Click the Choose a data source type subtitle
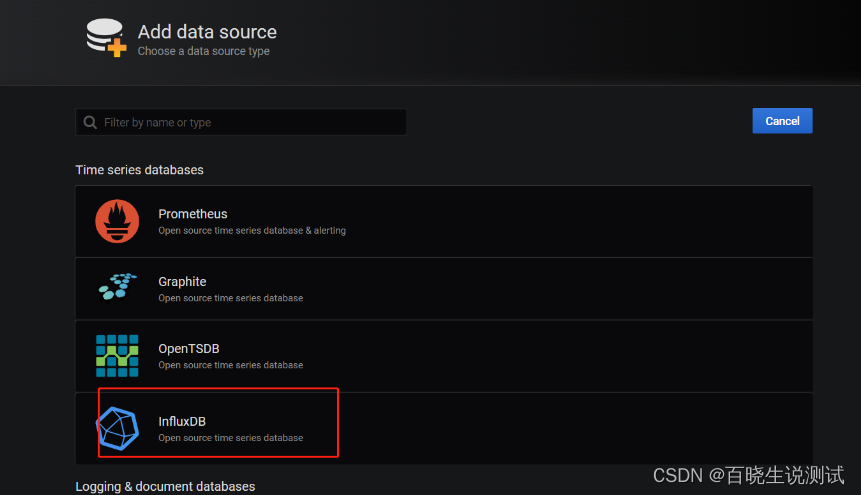Viewport: 861px width, 495px height. [x=204, y=51]
